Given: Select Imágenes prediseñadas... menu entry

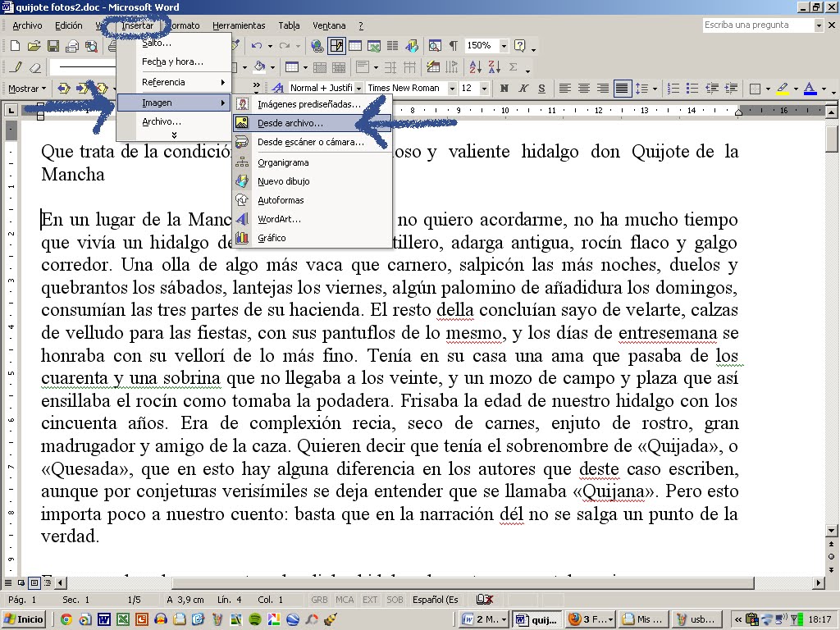Looking at the screenshot, I should pos(313,104).
